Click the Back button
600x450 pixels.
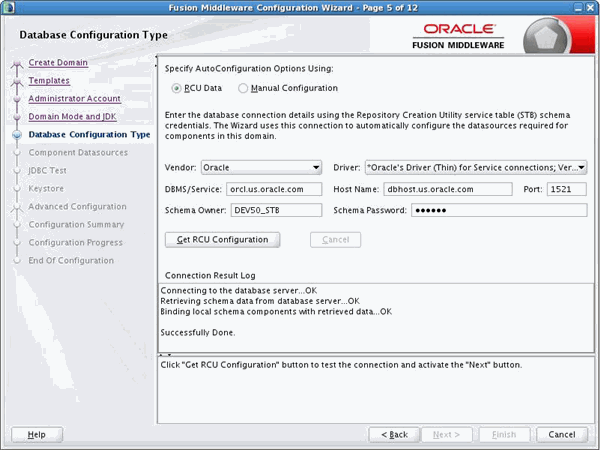click(394, 435)
